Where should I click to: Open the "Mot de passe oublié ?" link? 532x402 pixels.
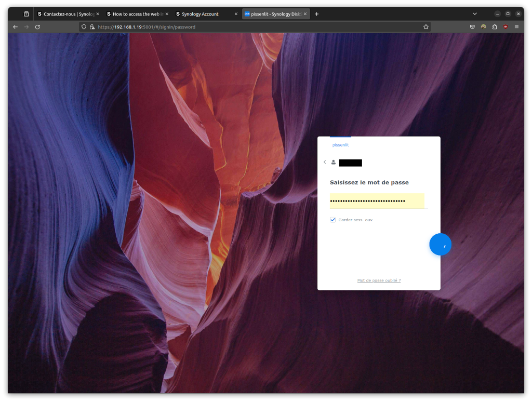coord(379,280)
